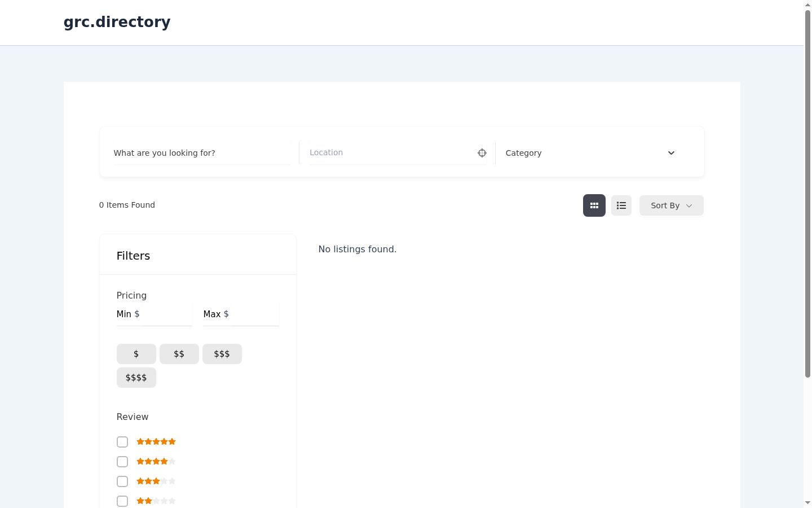Check the five-star review filter
This screenshot has width=812, height=508.
pyautogui.click(x=122, y=442)
